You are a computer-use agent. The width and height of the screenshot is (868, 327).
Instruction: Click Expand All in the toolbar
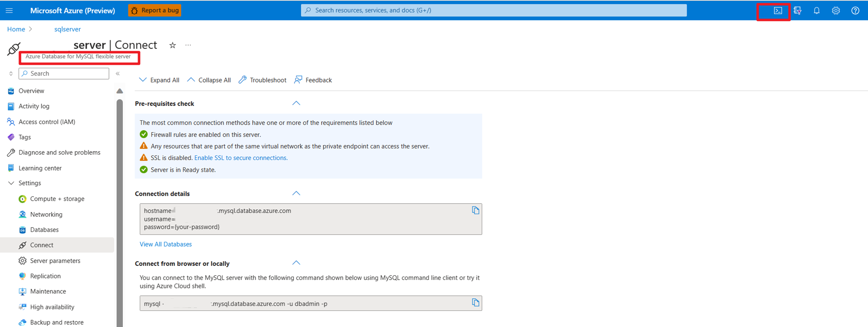(x=159, y=80)
